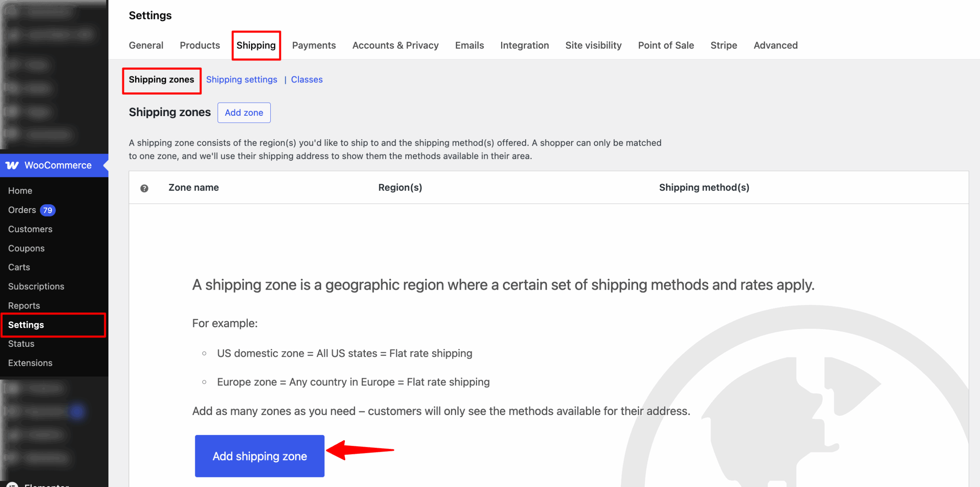Select the Advanced settings tab

[775, 45]
